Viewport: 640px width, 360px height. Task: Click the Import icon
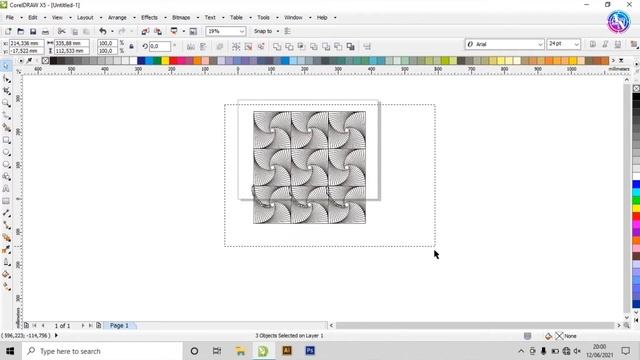[x=145, y=31]
